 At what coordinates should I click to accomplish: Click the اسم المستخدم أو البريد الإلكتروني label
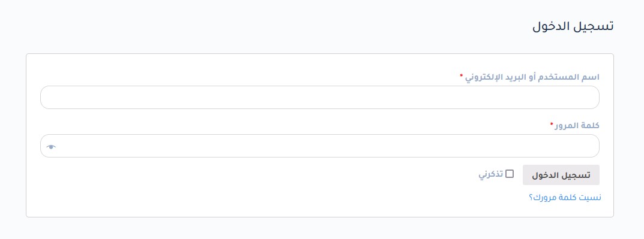point(532,77)
